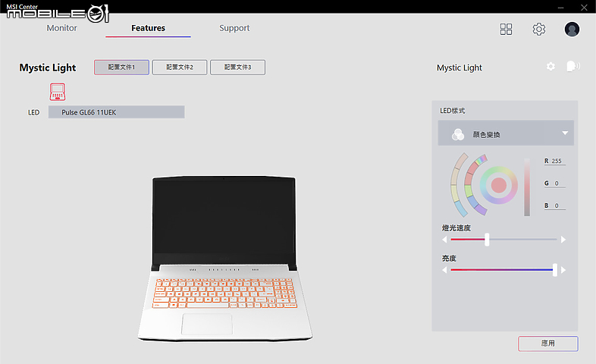Increase light speed with right arrow
This screenshot has height=364, width=596.
(563, 240)
